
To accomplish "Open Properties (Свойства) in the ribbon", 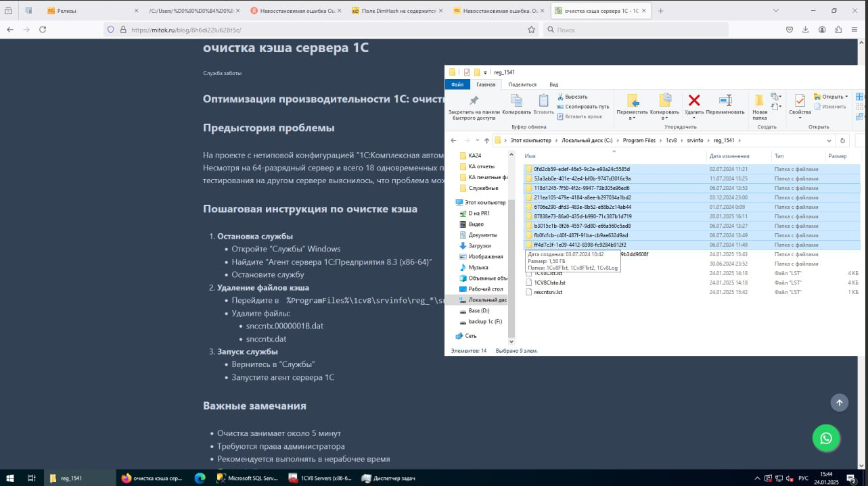I will pyautogui.click(x=800, y=101).
